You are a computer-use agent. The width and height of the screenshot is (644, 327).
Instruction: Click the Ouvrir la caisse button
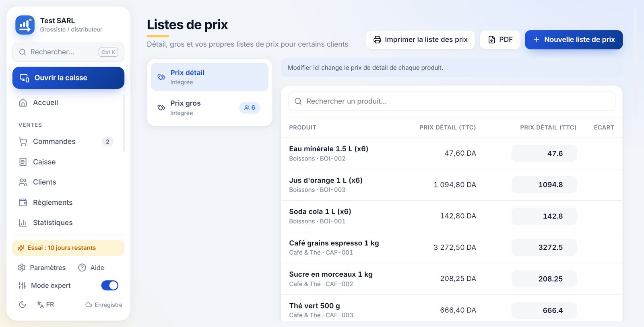pyautogui.click(x=68, y=78)
